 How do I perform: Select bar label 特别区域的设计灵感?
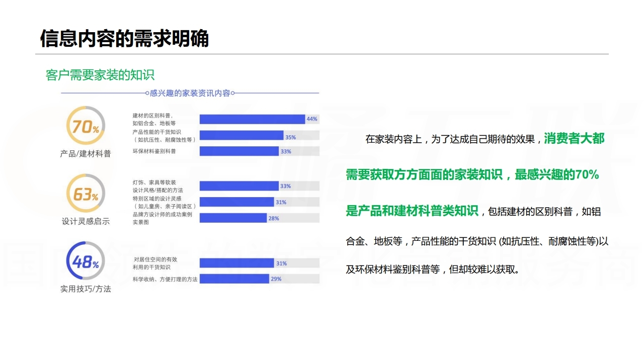pos(164,202)
